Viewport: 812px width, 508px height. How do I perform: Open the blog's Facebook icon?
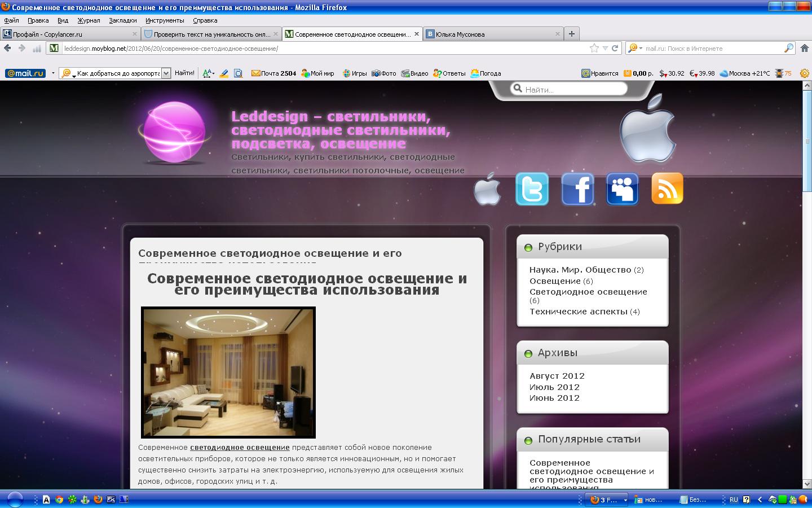577,189
